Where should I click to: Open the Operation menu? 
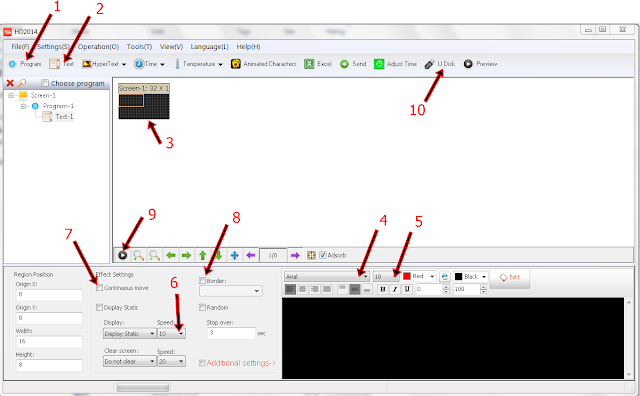click(x=98, y=47)
